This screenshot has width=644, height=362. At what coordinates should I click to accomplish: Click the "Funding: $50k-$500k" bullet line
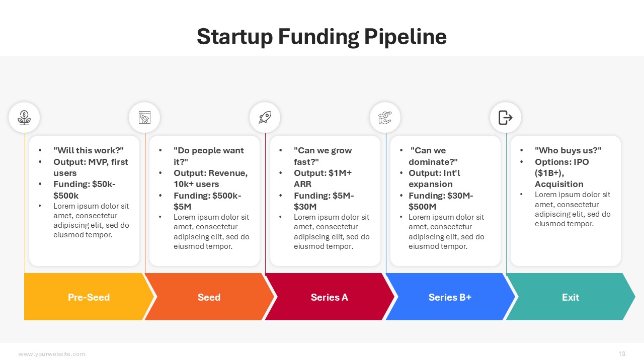click(x=85, y=190)
